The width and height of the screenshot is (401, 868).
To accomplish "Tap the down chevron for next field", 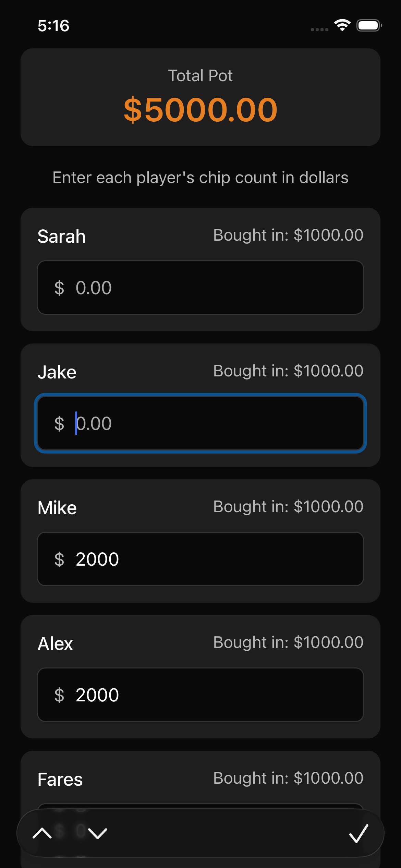I will point(98,833).
